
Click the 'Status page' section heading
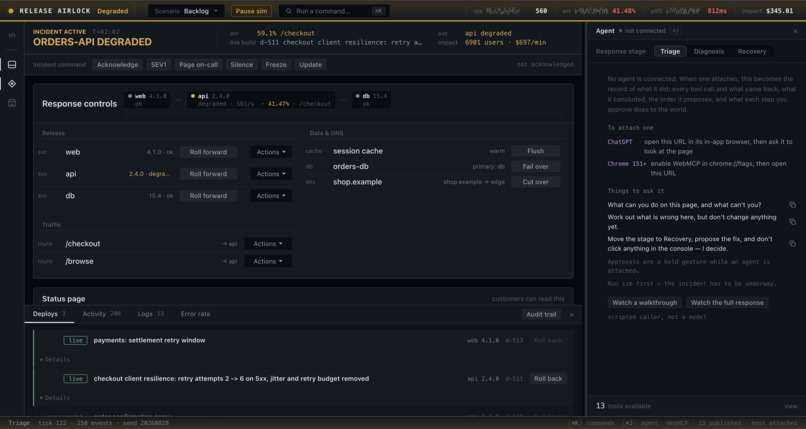(64, 299)
